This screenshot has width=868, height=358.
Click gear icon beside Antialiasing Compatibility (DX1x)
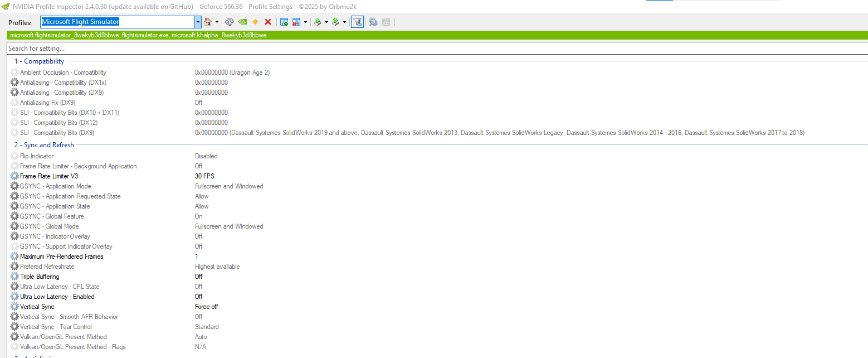14,83
